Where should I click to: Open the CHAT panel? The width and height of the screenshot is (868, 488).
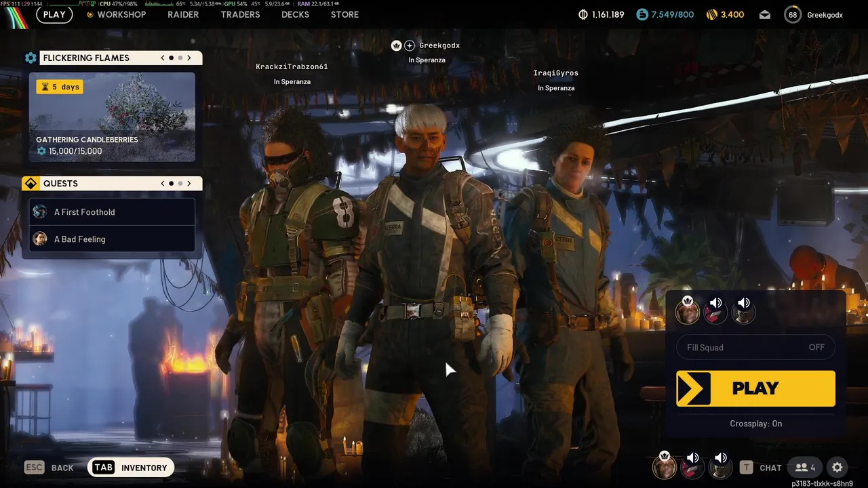pos(770,468)
